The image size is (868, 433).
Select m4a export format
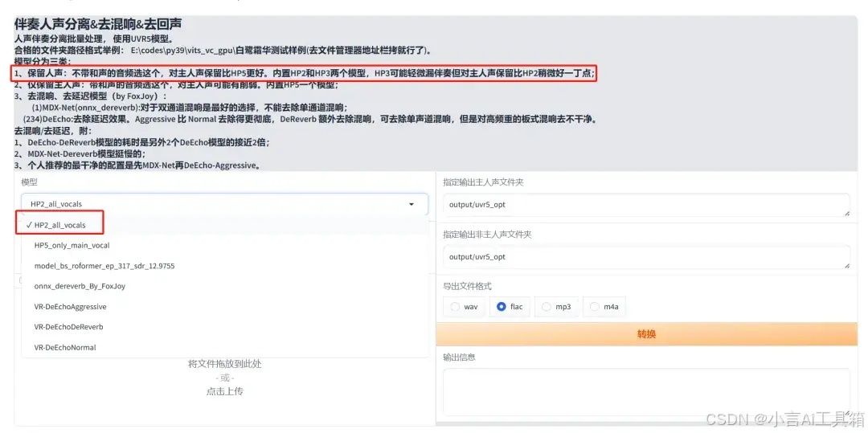604,306
